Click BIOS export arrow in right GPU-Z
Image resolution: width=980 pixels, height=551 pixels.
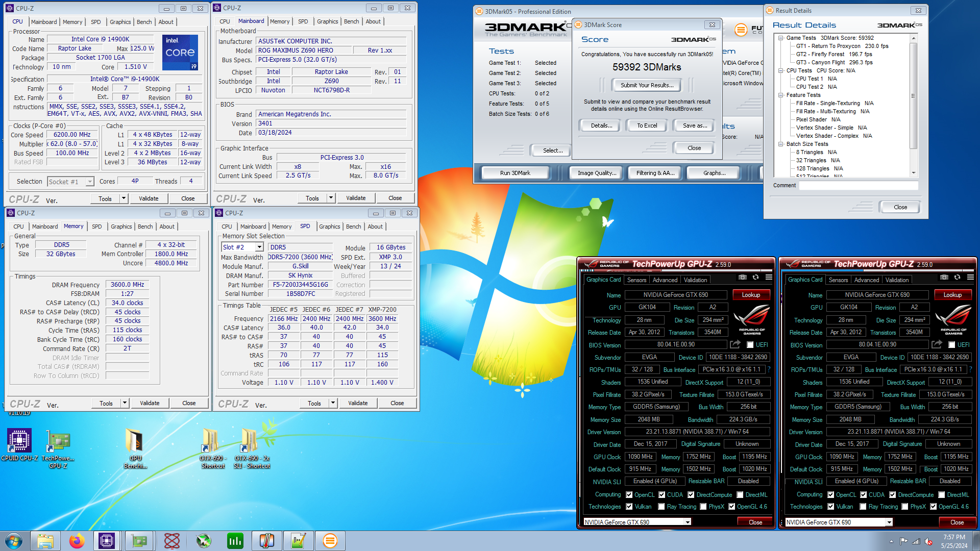tap(937, 344)
